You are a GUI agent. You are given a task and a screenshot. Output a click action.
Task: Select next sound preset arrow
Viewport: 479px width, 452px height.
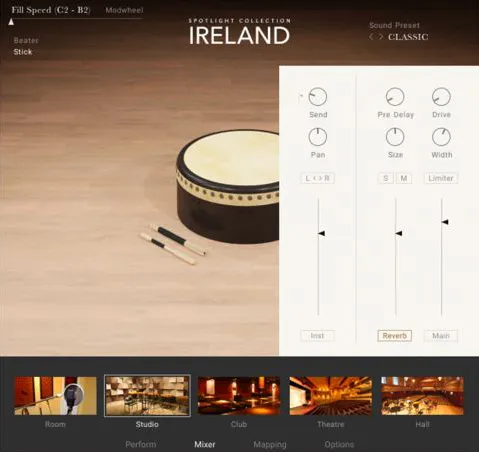[x=380, y=37]
